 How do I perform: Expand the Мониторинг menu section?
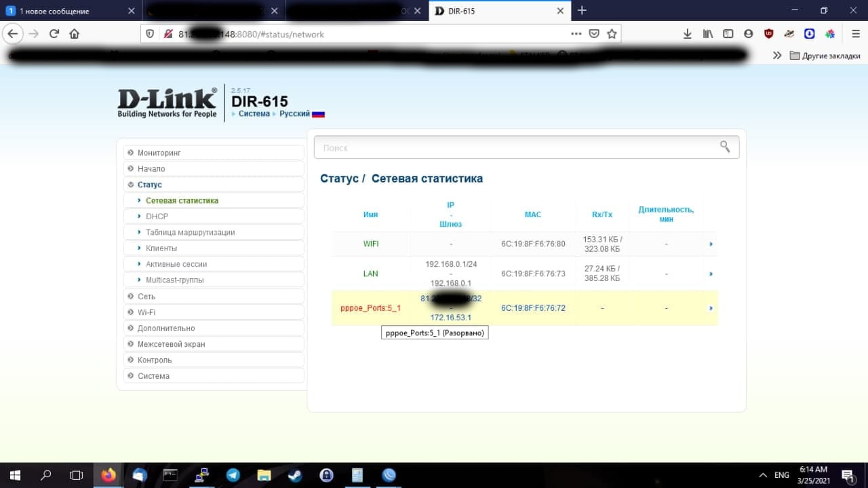214,153
